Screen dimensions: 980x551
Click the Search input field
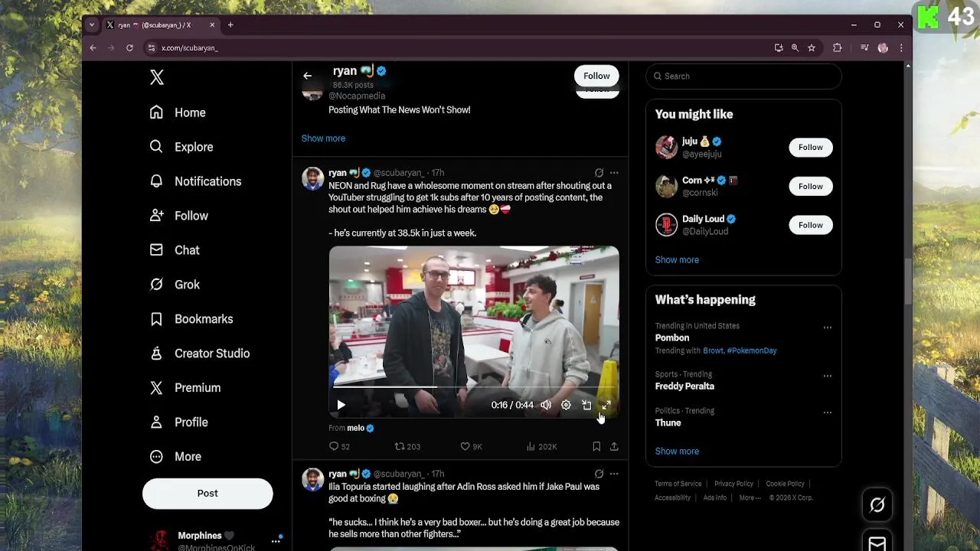point(743,77)
